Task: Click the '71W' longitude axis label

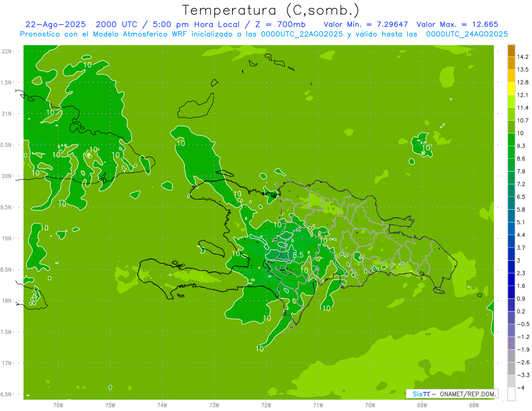Action: pos(318,405)
